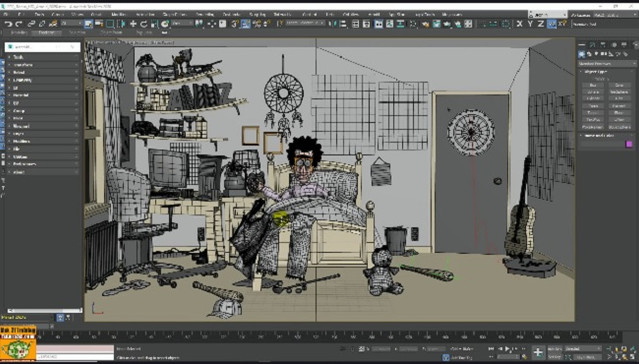Open the Select by Name dialog

coord(99,24)
